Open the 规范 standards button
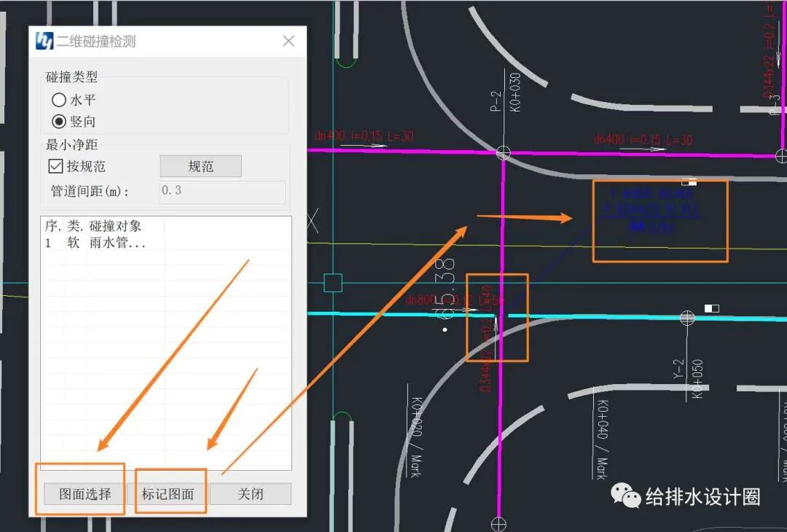Screen dimensions: 787x532 pyautogui.click(x=201, y=166)
